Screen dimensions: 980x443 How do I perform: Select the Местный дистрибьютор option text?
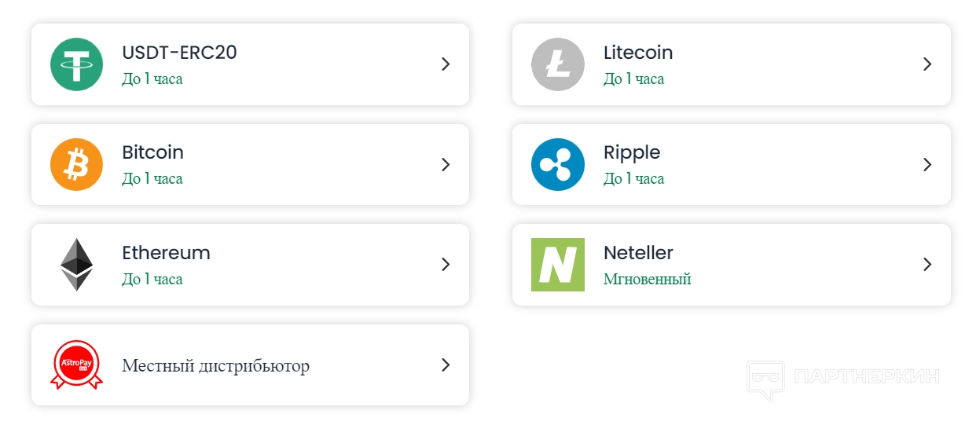[215, 366]
